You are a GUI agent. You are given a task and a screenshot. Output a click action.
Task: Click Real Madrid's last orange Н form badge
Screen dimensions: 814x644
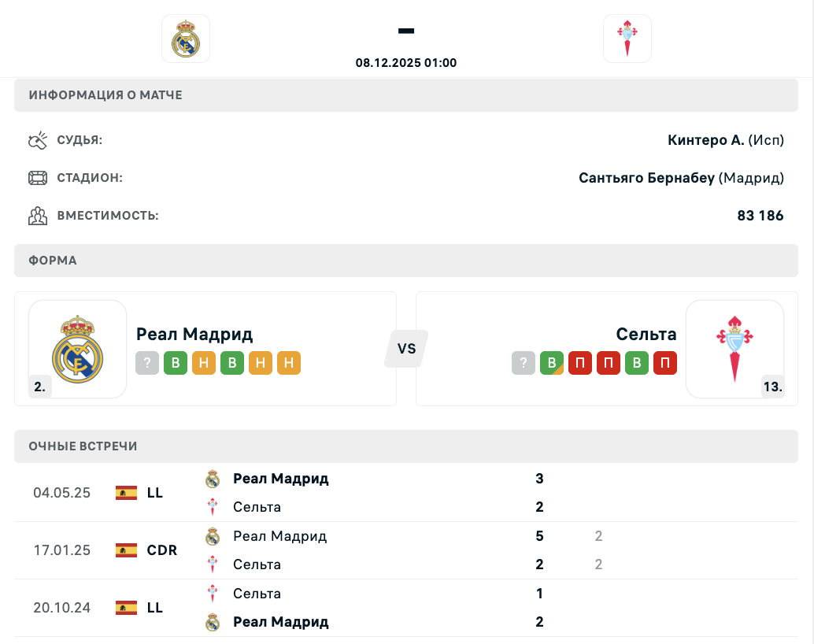289,363
